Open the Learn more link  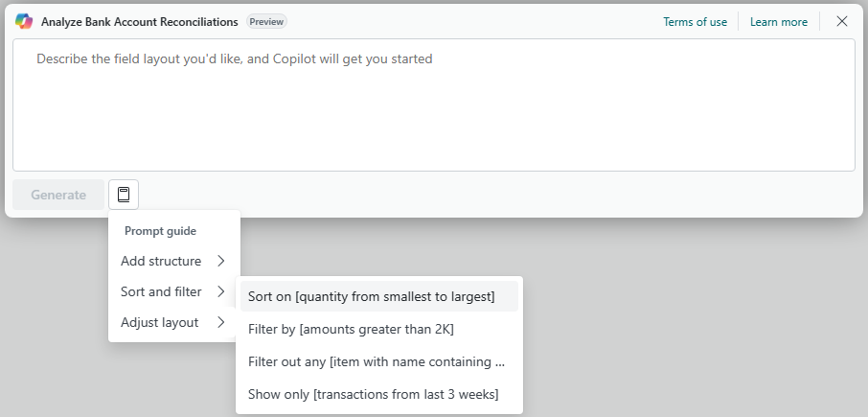[778, 22]
